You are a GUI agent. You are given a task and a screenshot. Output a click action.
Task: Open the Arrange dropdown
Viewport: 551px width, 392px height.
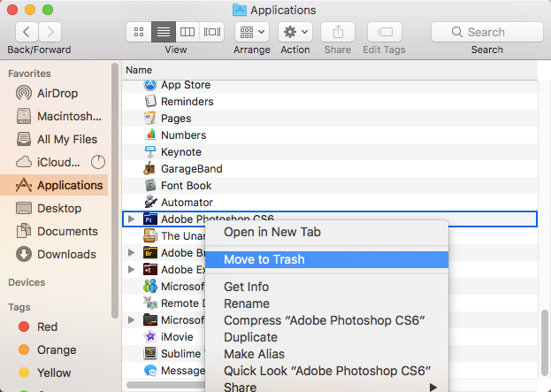coord(252,32)
